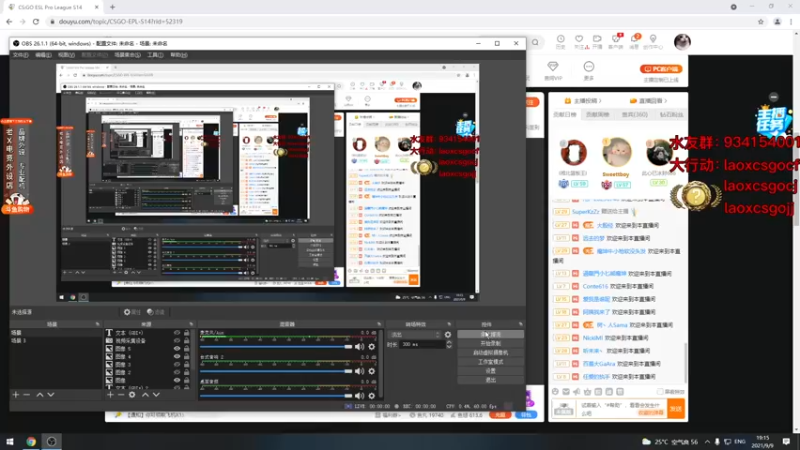Undock the Audio Mixer panel via its header icon
800x450 pixels.
click(379, 324)
